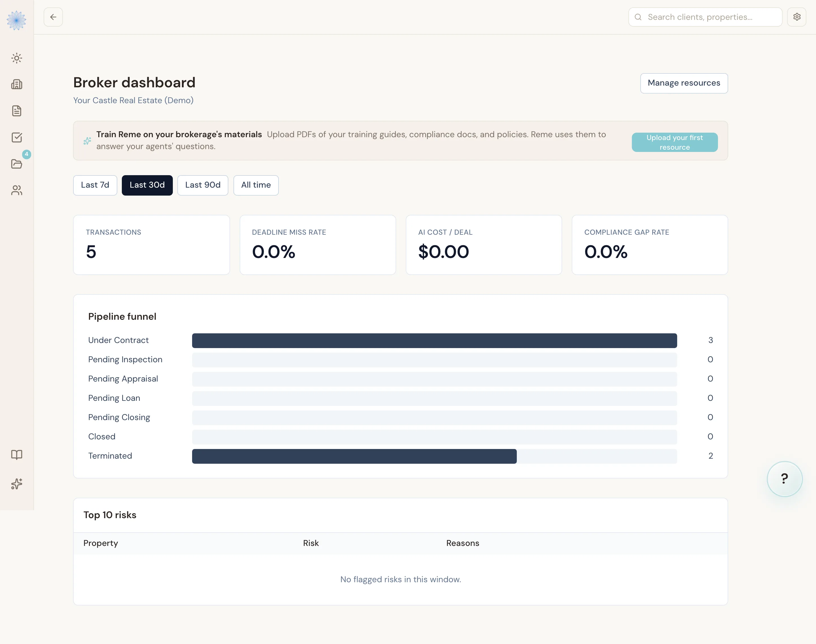Click 'Pending Closing' stage label

(119, 417)
